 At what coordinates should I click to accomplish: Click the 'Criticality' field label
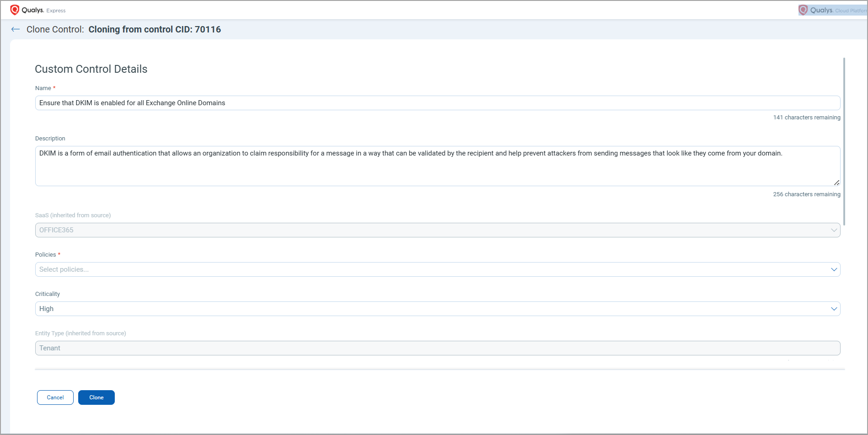48,294
